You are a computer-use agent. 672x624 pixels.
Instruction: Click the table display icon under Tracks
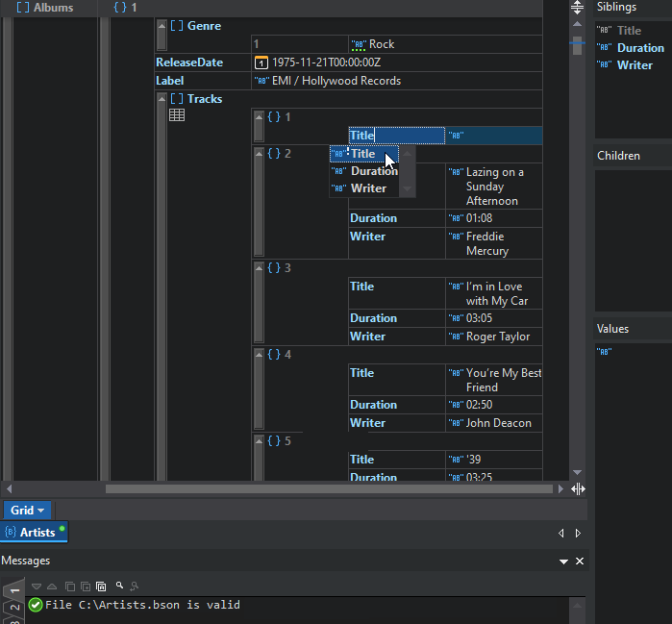[x=177, y=115]
